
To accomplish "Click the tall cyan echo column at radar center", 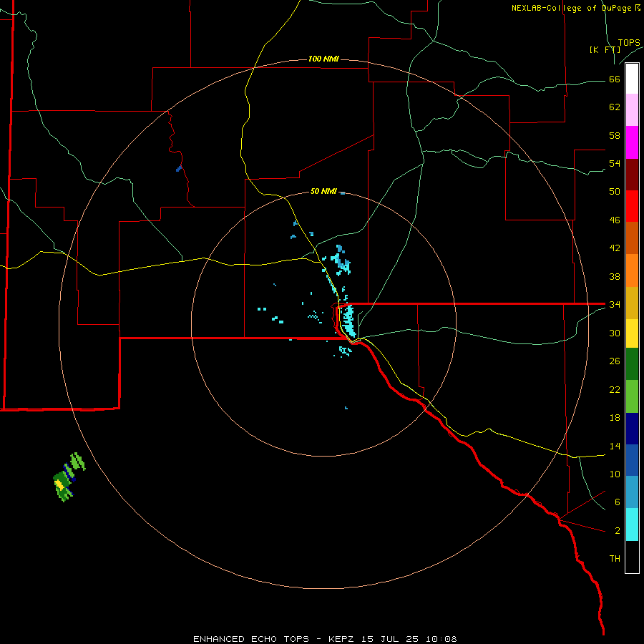I will click(348, 321).
